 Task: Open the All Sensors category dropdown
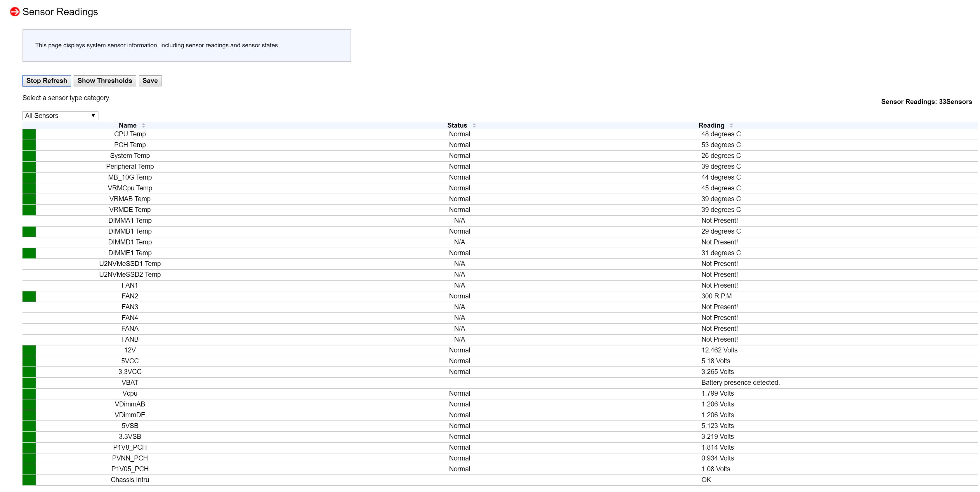60,116
